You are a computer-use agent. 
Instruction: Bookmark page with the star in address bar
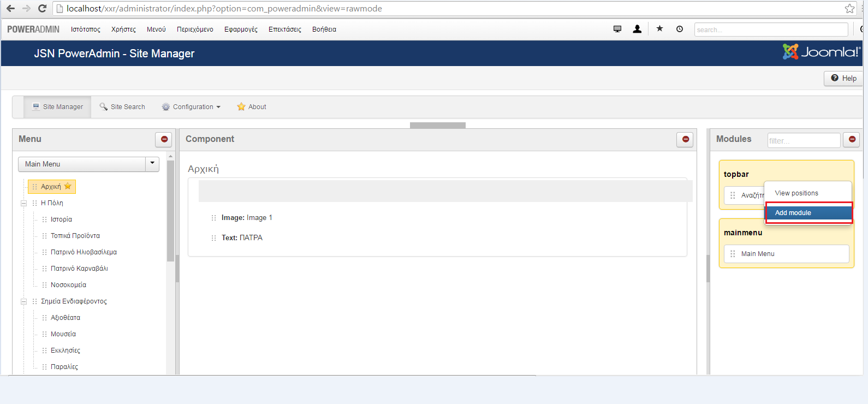click(849, 8)
